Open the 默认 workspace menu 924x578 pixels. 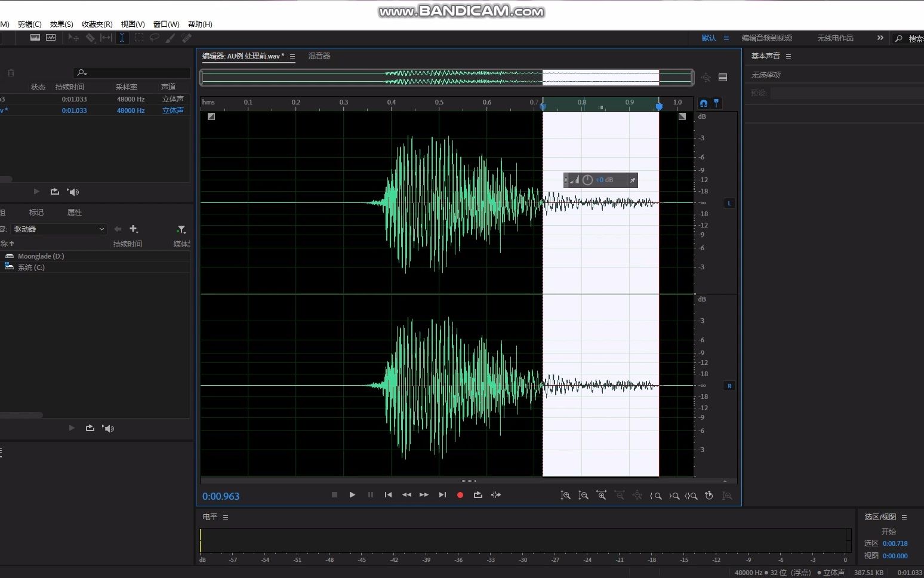pyautogui.click(x=726, y=38)
